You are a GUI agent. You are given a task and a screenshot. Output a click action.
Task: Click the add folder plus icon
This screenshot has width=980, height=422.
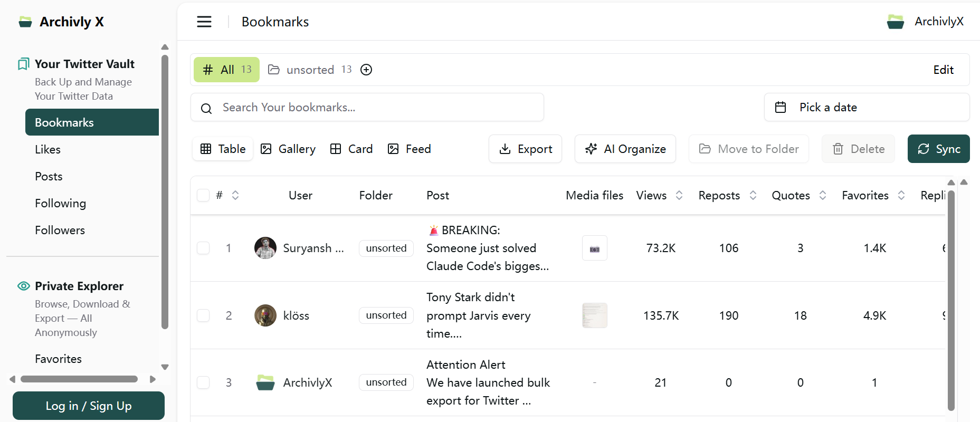(x=366, y=70)
